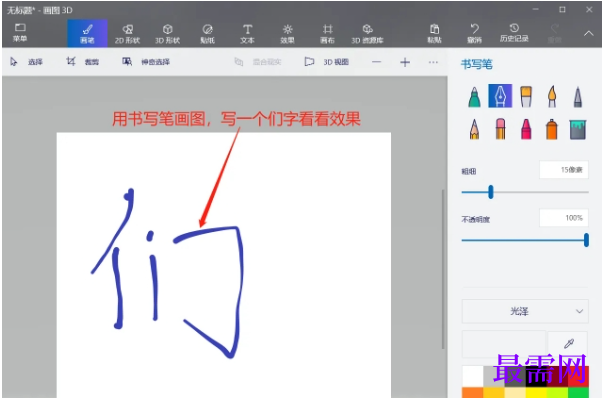Click the opacity value field
The height and width of the screenshot is (400, 605).
click(x=564, y=218)
